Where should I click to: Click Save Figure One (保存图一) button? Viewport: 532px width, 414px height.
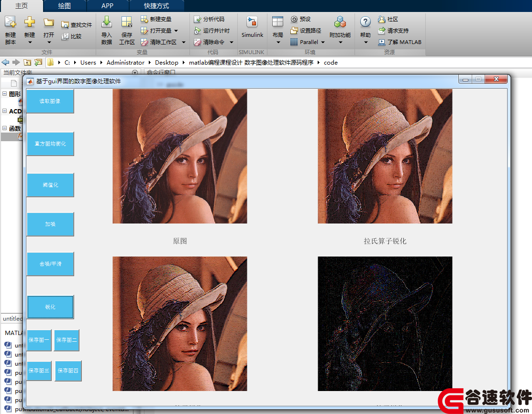click(x=39, y=340)
